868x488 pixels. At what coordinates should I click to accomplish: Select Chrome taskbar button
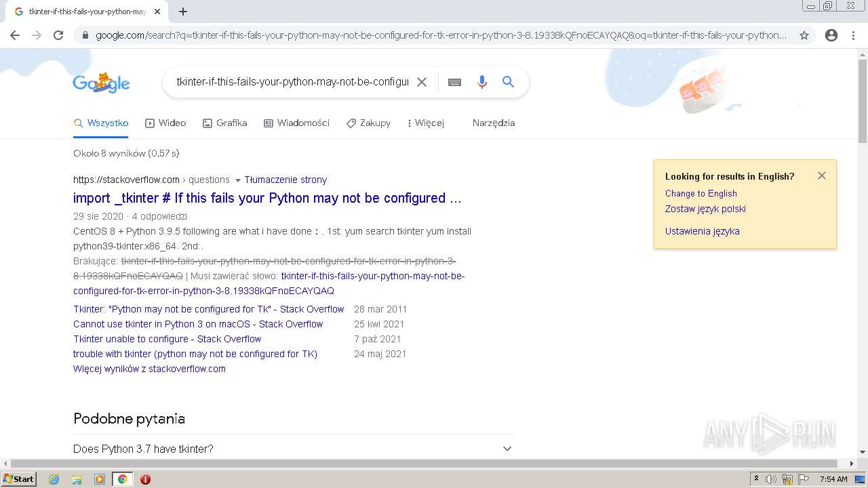122,479
